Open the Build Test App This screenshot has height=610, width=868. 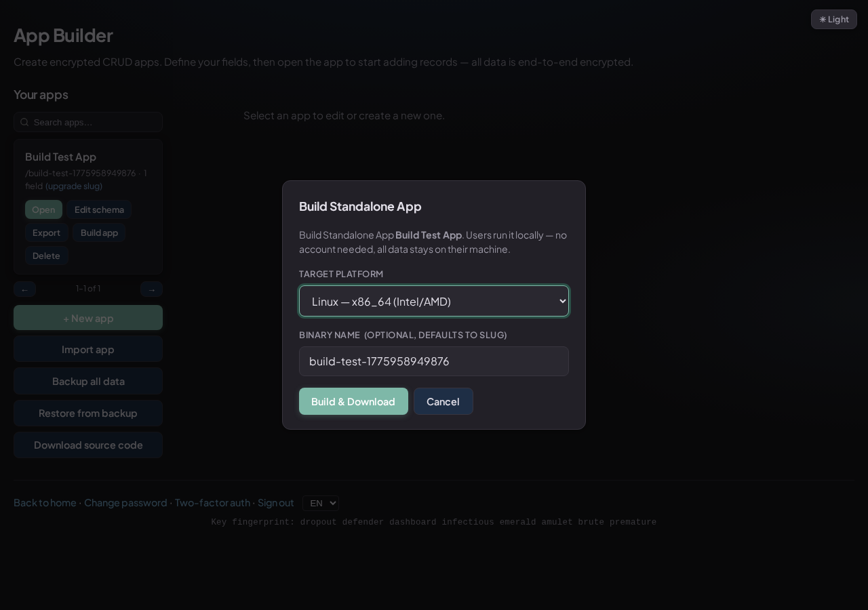click(43, 209)
